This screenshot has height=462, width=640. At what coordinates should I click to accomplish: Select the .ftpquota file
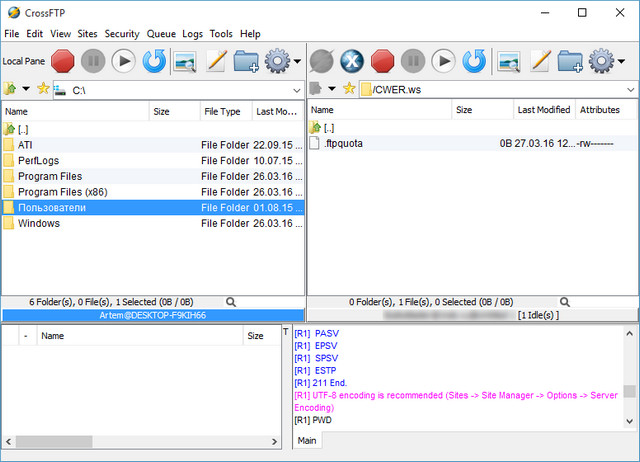click(x=472, y=143)
